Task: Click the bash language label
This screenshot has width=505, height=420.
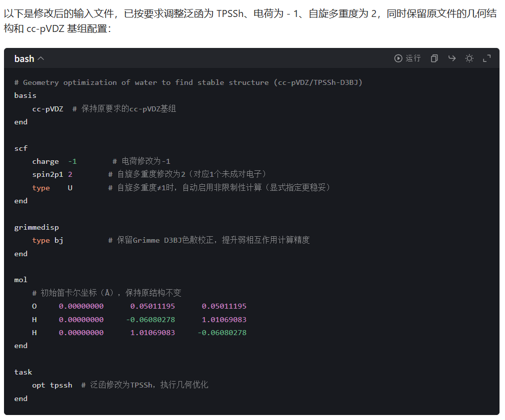Action: click(x=24, y=58)
